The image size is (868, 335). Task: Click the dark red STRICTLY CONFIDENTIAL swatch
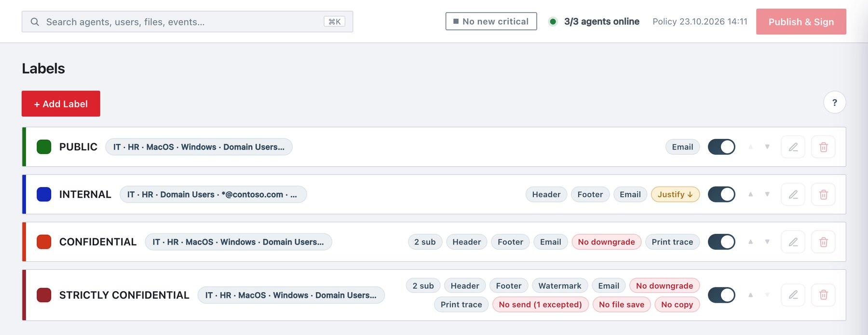tap(44, 295)
